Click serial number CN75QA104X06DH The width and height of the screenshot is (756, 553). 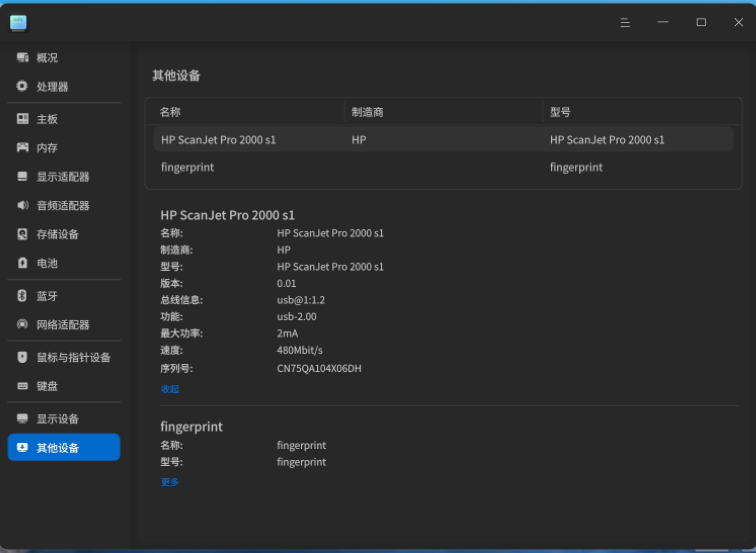click(x=319, y=368)
